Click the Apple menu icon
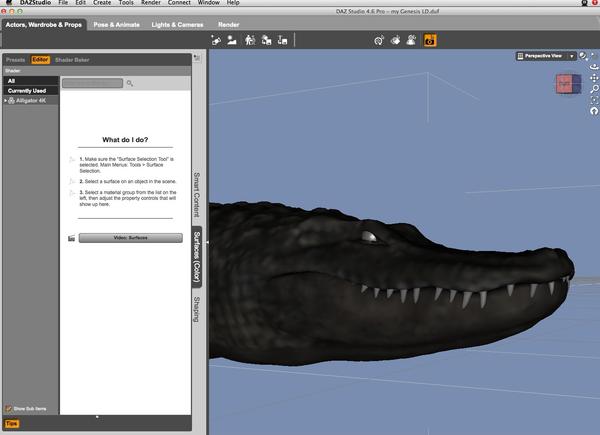 tap(9, 2)
